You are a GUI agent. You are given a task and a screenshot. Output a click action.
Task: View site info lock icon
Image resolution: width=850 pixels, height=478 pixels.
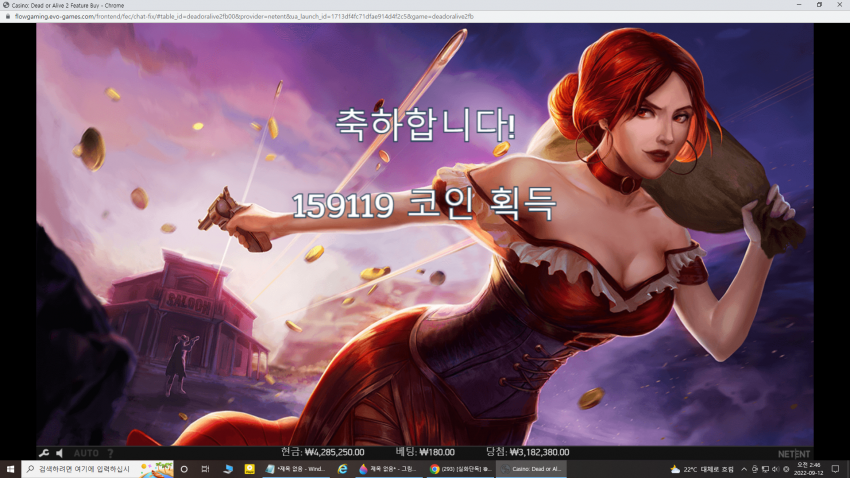(x=8, y=17)
